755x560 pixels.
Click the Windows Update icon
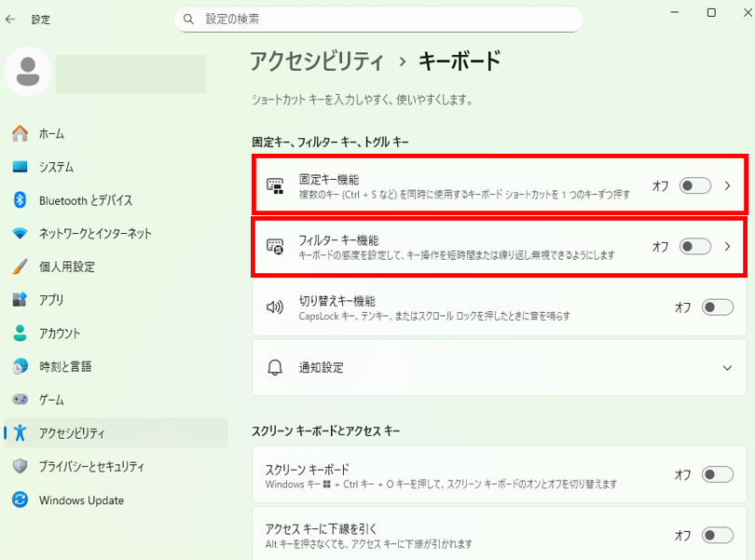[x=21, y=500]
